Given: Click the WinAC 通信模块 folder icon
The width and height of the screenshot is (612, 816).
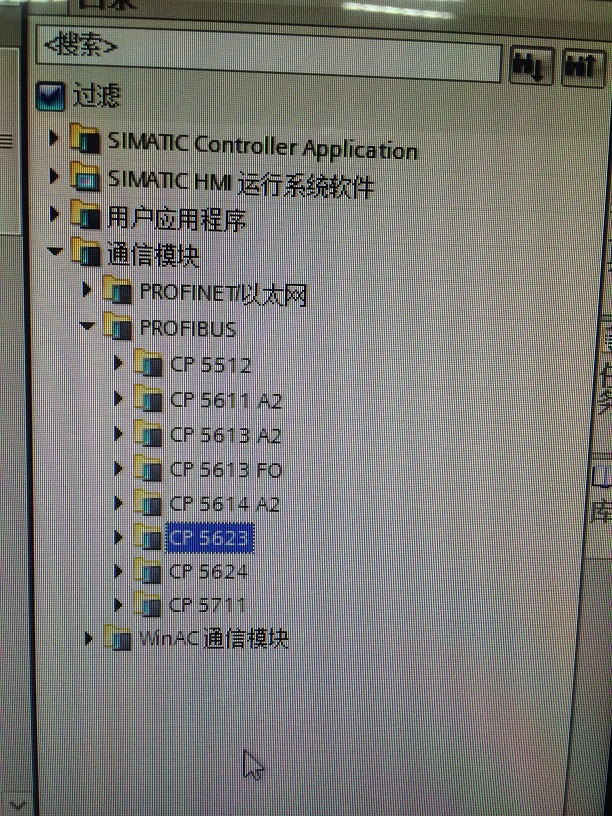Looking at the screenshot, I should (118, 638).
